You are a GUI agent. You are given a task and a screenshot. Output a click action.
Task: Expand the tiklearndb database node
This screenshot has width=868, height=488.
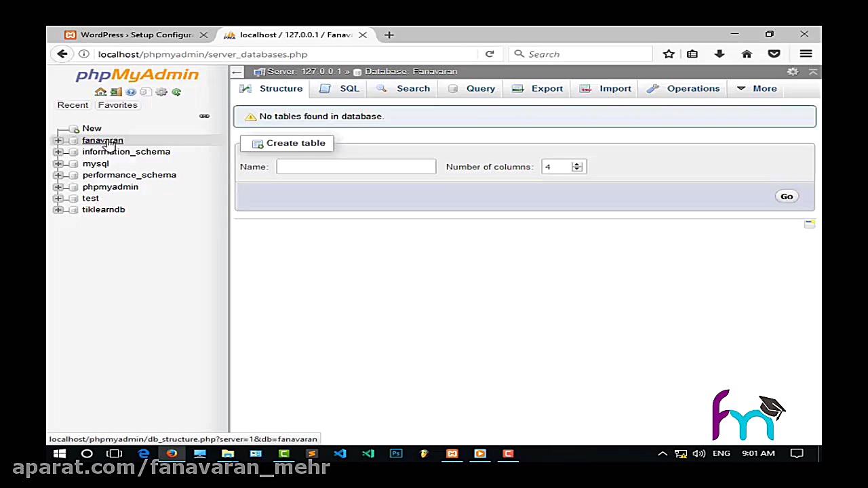point(58,209)
